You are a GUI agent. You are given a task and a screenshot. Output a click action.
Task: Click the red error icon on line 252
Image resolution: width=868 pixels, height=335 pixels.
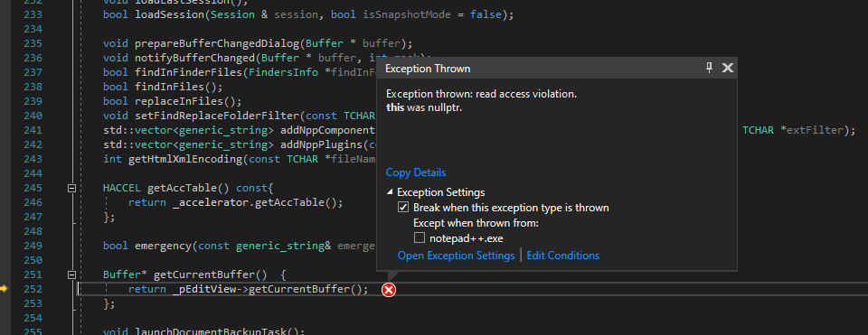pos(389,289)
